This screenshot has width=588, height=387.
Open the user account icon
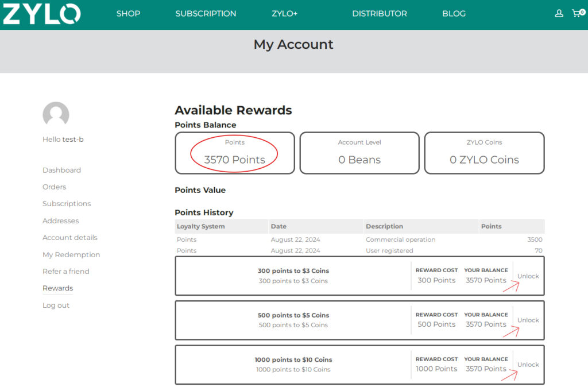point(559,14)
